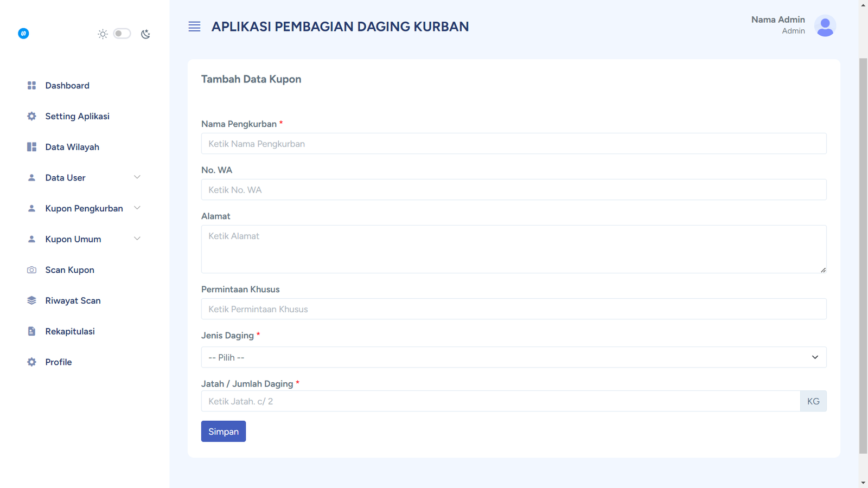Click the Riwayat Scan layers icon
This screenshot has height=488, width=868.
[31, 300]
